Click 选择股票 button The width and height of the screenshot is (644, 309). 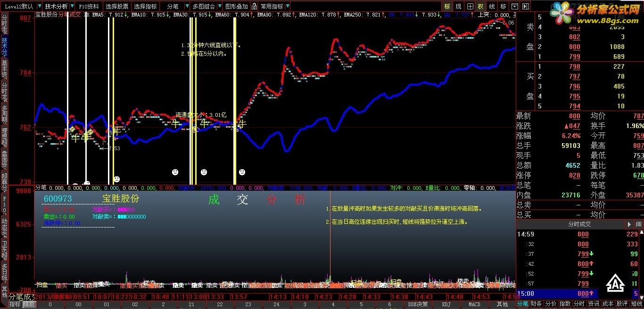point(117,7)
